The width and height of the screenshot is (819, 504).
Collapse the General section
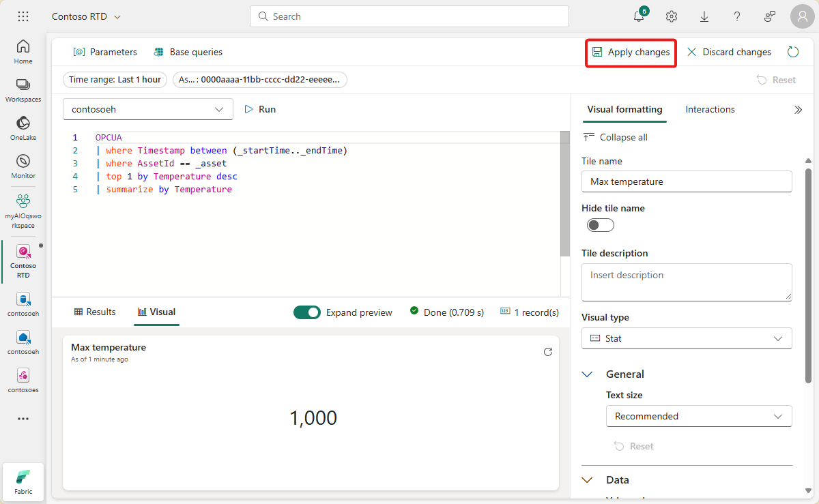tap(588, 374)
